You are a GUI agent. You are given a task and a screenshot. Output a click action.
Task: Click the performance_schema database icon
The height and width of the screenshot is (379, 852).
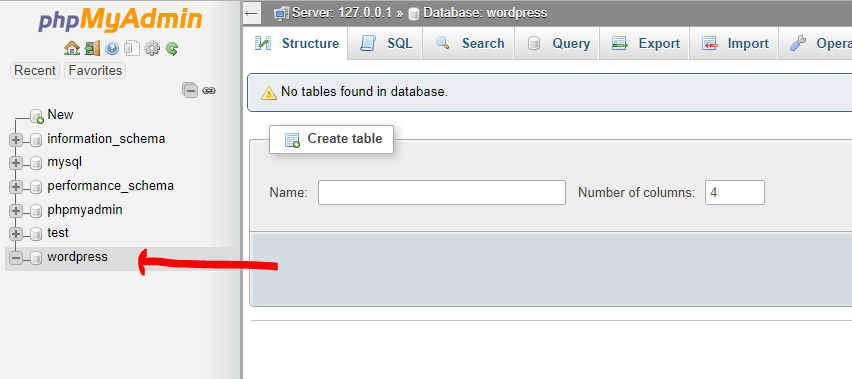point(36,187)
